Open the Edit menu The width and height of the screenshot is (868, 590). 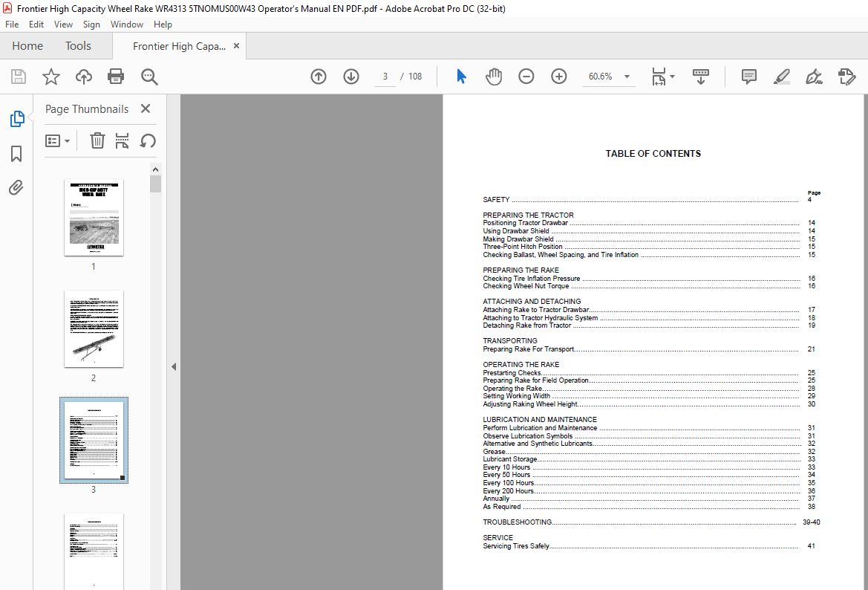click(x=36, y=25)
